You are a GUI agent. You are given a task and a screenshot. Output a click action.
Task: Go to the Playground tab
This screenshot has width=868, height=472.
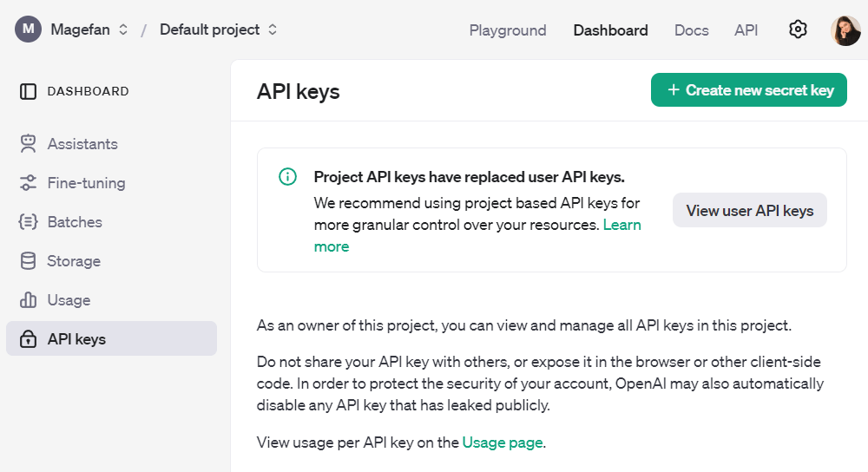pyautogui.click(x=508, y=29)
